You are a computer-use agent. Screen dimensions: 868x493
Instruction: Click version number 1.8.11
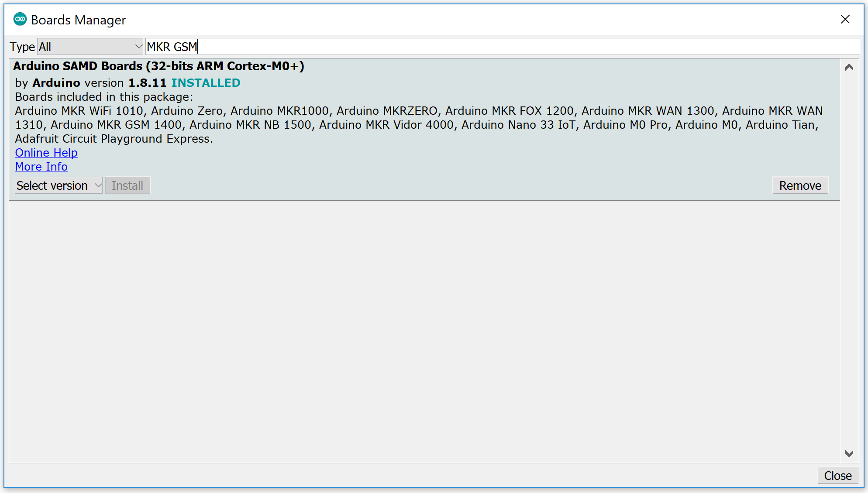pos(147,83)
